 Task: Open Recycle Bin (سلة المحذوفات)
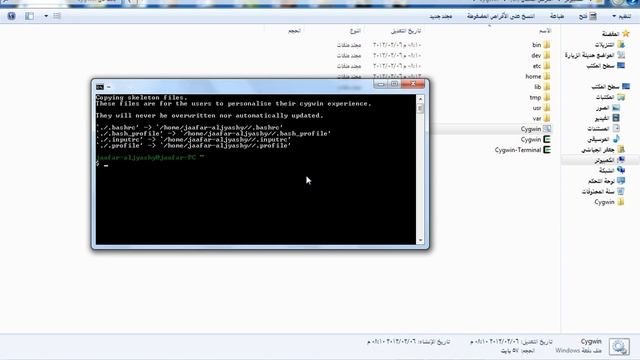tap(603, 191)
